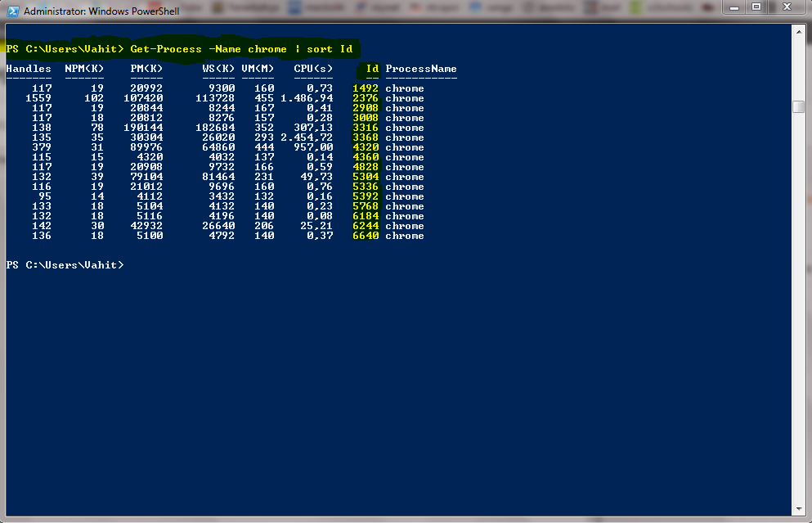Click the 'NPM(K)' column header
This screenshot has width=812, height=523.
[84, 69]
